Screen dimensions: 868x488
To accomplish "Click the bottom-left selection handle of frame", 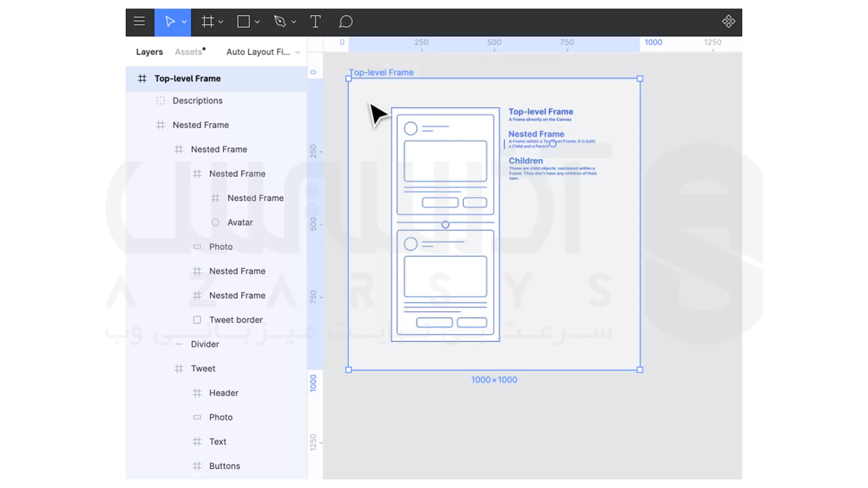I will [x=349, y=370].
